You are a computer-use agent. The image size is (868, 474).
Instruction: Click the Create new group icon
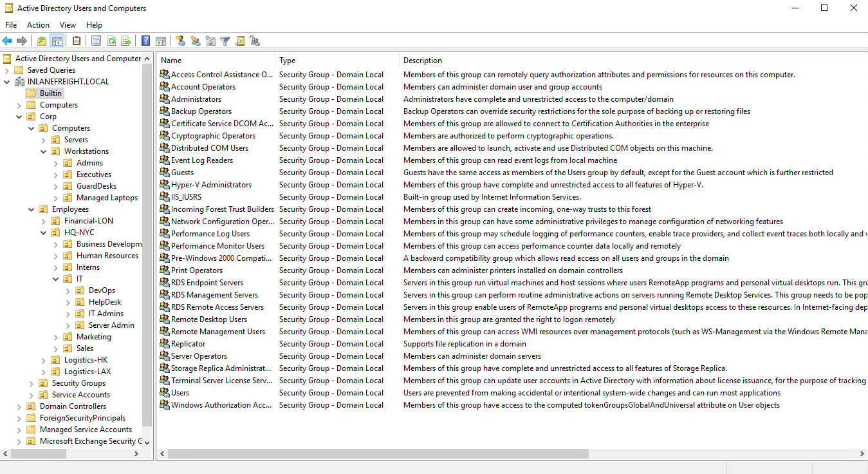(196, 41)
